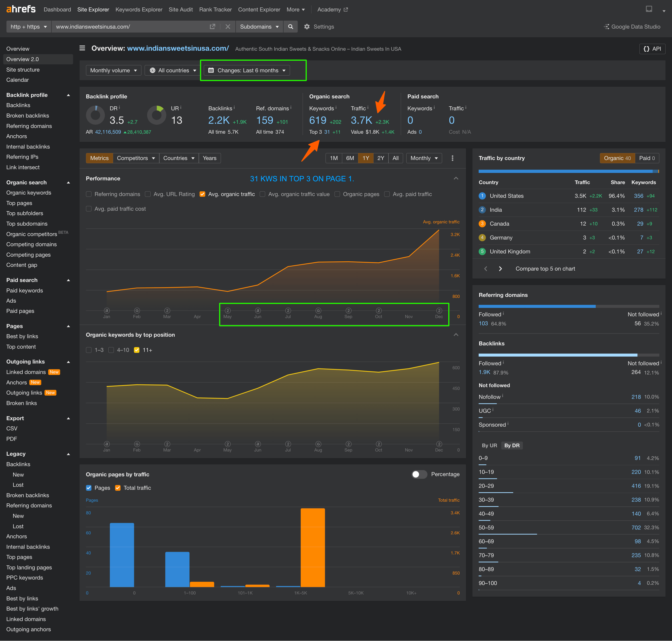
Task: Open Organic keywords sidebar link
Action: 29,193
